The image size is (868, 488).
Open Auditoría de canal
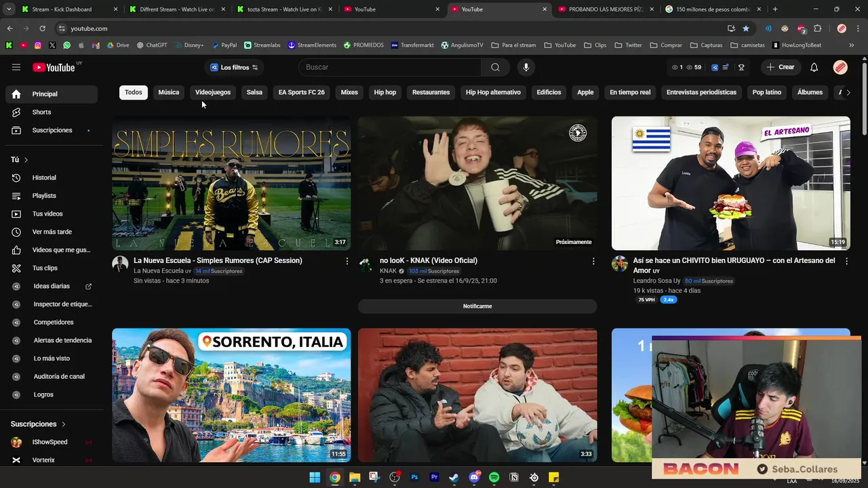click(x=52, y=376)
